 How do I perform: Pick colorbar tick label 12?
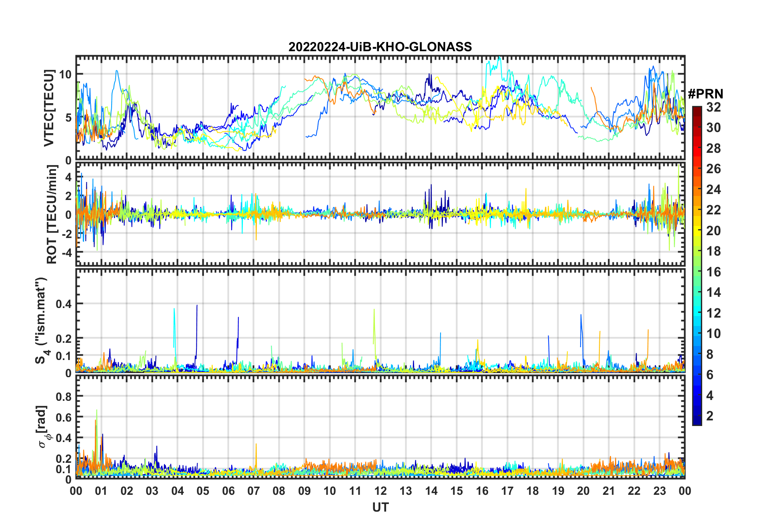pyautogui.click(x=713, y=313)
